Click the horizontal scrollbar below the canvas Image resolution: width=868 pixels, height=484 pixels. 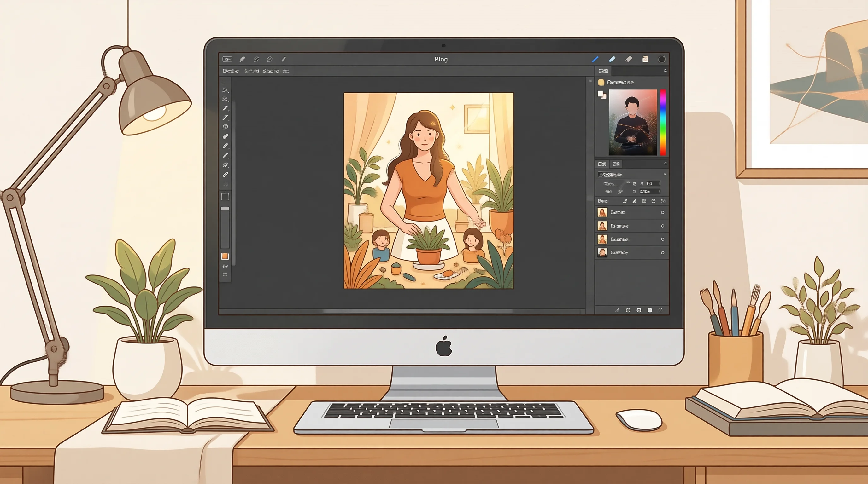[418, 311]
